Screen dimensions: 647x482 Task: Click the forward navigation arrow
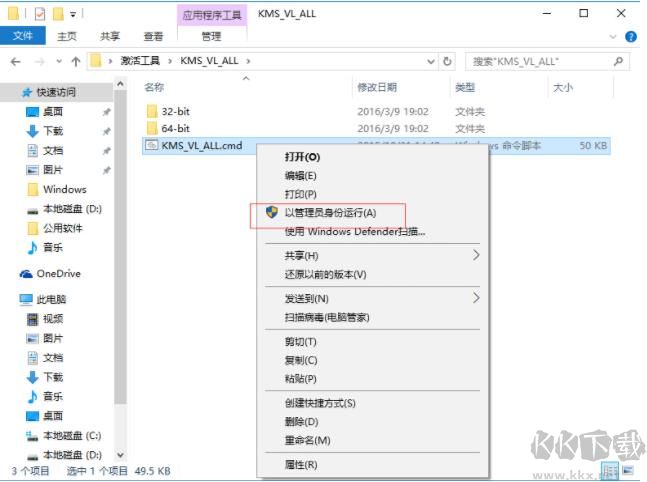coord(40,62)
